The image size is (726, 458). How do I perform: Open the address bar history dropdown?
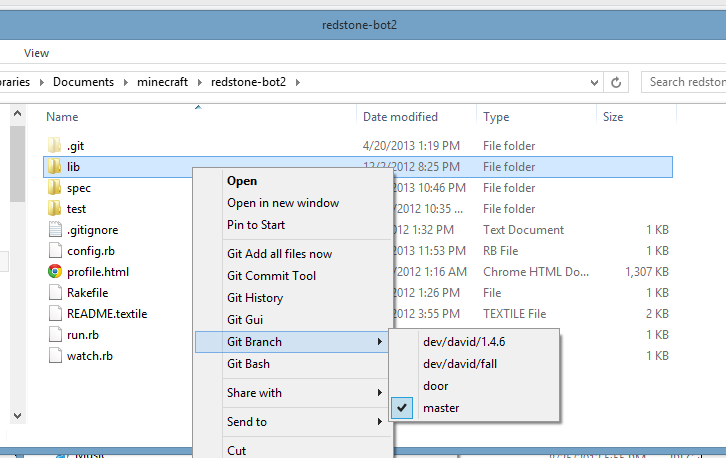point(594,82)
